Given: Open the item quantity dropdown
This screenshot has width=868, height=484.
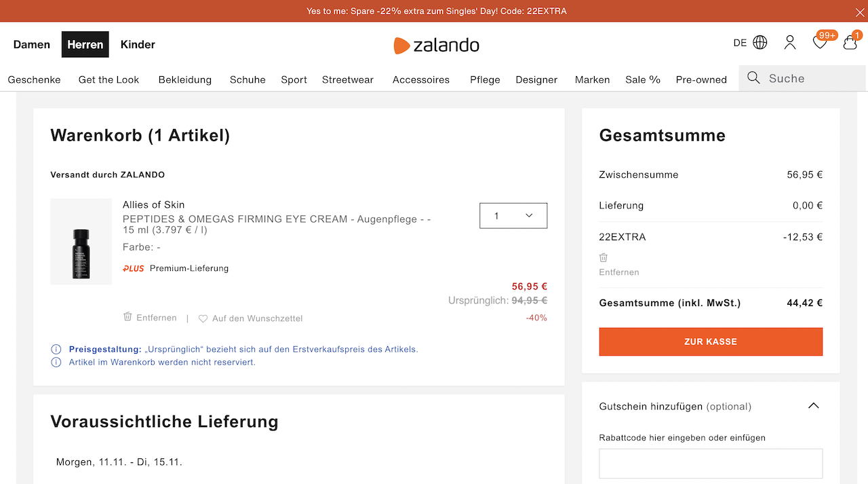Looking at the screenshot, I should (x=513, y=216).
